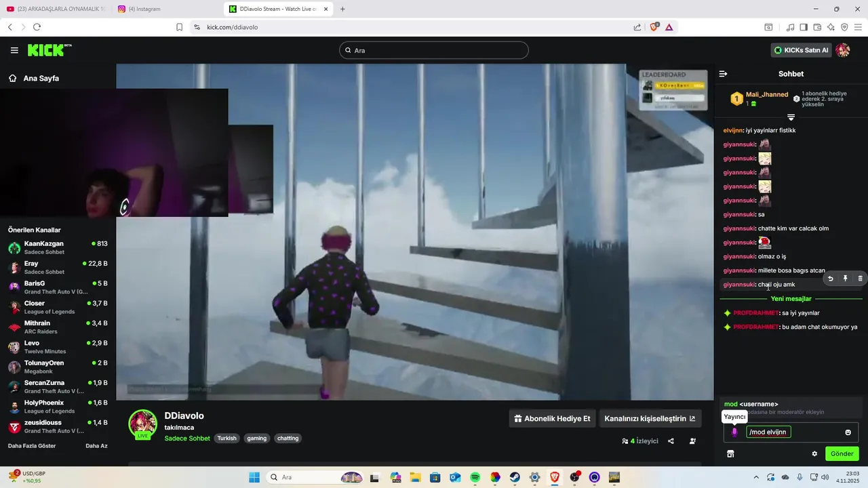Switch to the Instagram browser tab
Screen dimensions: 868x488
click(168, 9)
